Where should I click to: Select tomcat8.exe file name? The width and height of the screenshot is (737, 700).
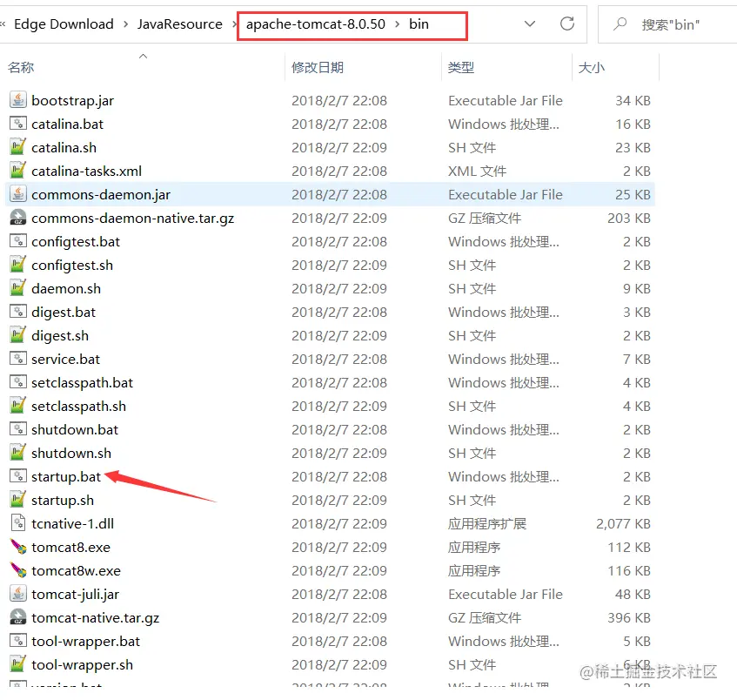point(71,547)
